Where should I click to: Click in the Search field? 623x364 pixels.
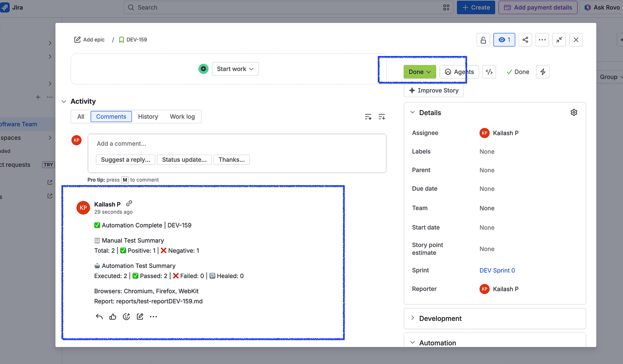(289, 7)
